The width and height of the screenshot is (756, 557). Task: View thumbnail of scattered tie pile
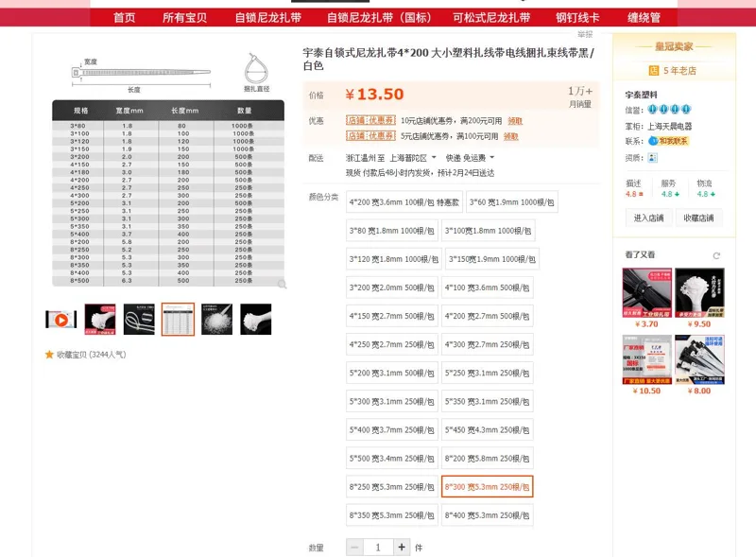(x=217, y=319)
